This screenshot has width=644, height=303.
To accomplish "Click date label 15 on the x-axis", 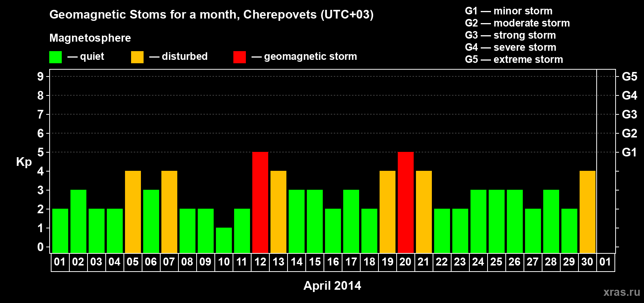I will point(315,262).
